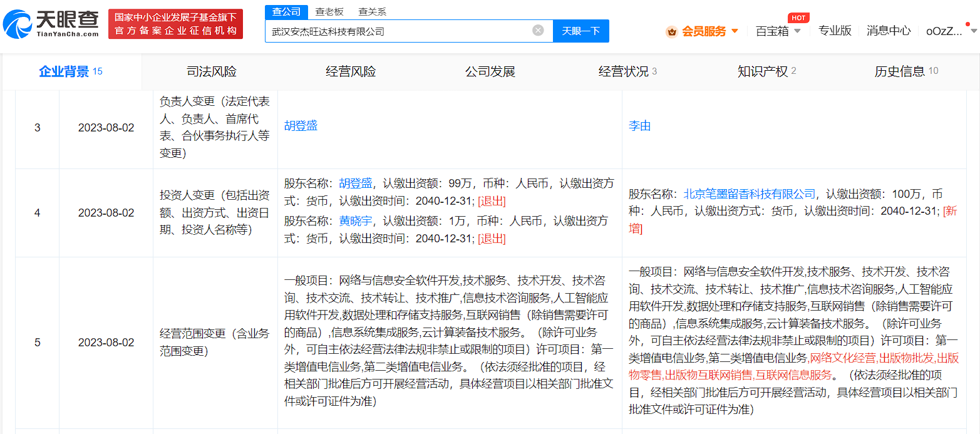980x434 pixels.
Task: Open 胡登盛 shareholder link in row 4
Action: (356, 183)
